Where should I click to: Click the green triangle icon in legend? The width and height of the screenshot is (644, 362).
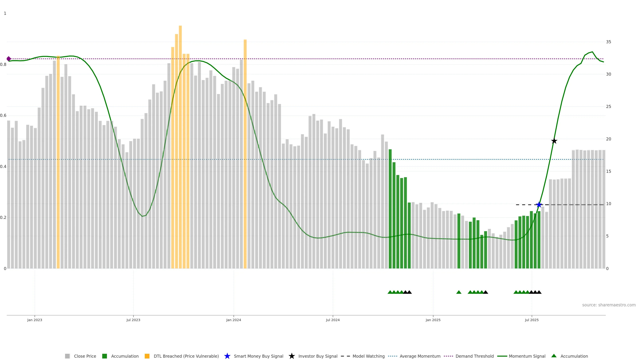(x=554, y=356)
